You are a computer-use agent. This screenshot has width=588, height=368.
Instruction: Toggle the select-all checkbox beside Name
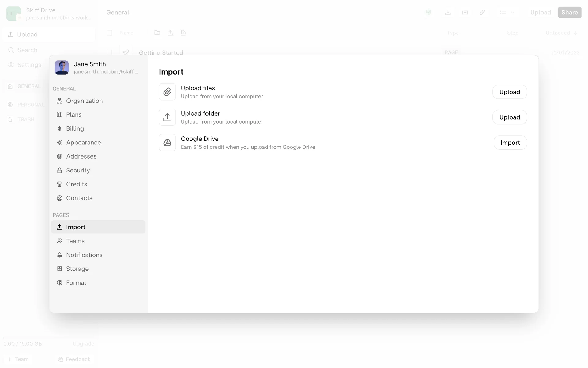coord(109,33)
